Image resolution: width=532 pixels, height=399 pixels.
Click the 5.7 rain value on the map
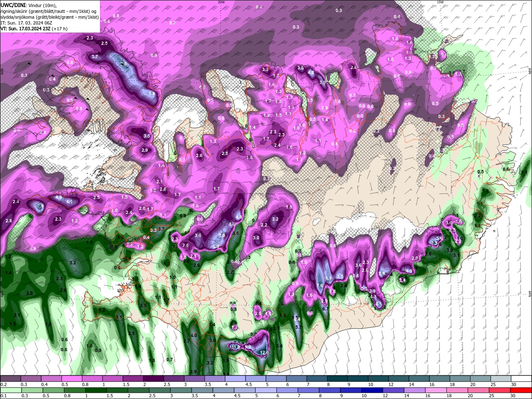(298, 327)
